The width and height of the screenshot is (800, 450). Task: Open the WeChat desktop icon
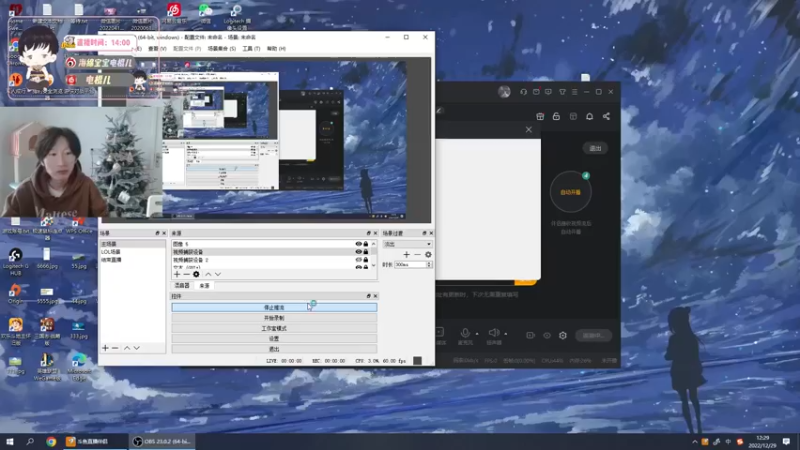coord(205,13)
